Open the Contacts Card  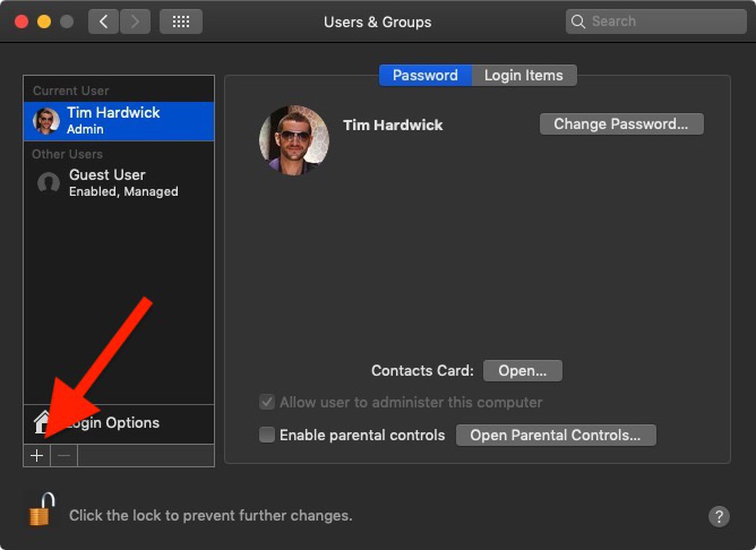coord(522,370)
